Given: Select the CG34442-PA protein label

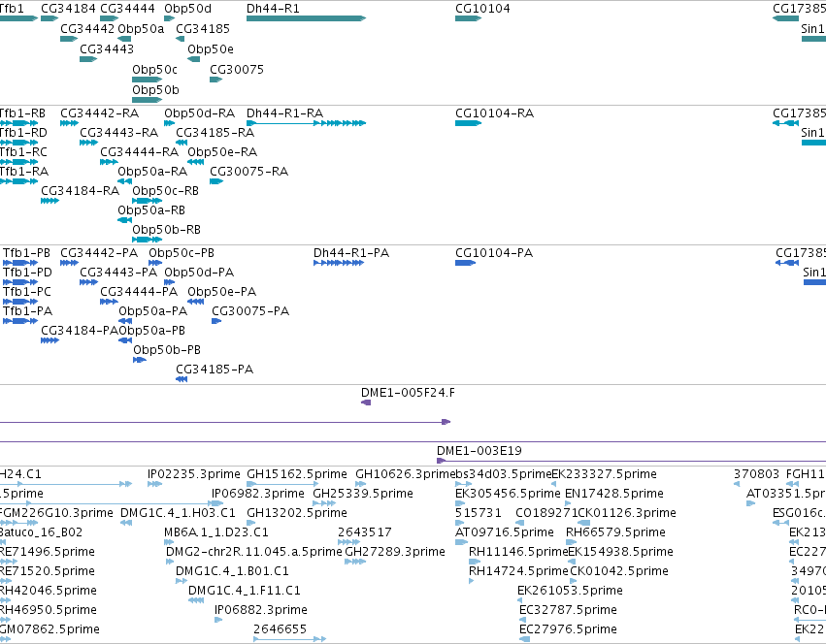Looking at the screenshot, I should coord(99,254).
